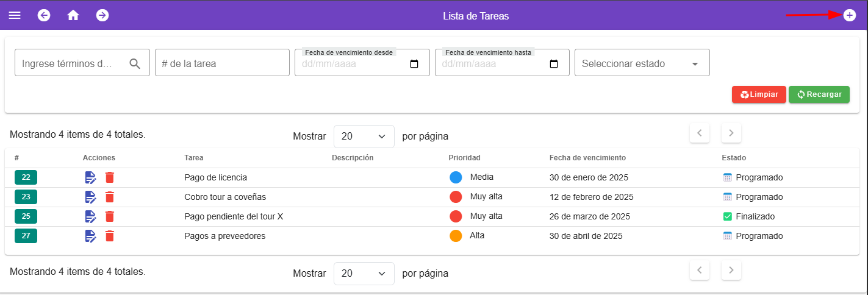The image size is (868, 295).
Task: Click the task number input field
Action: tap(222, 63)
